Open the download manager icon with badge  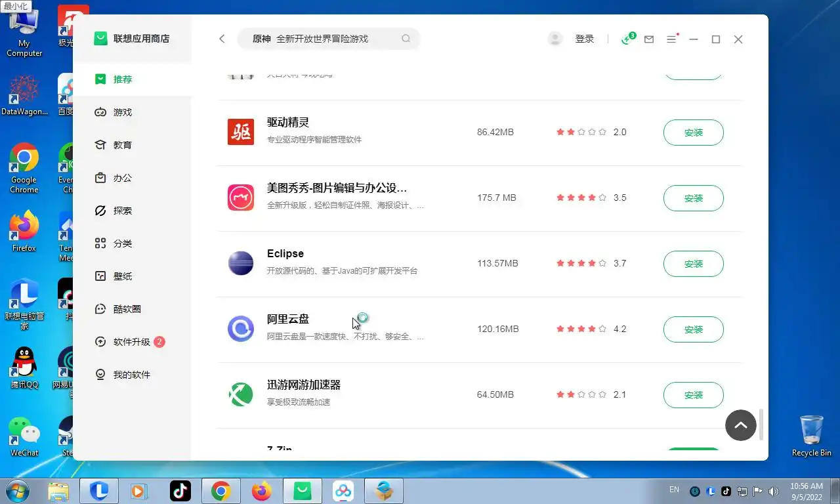[627, 39]
